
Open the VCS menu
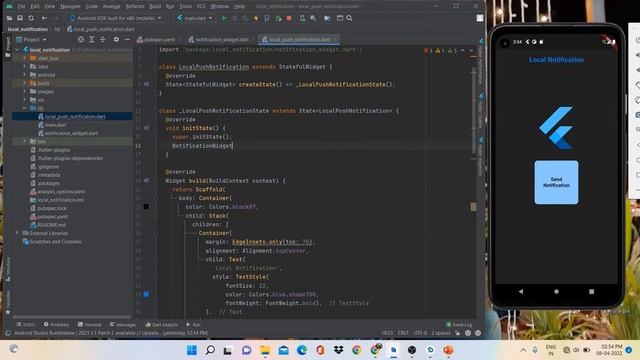click(201, 6)
